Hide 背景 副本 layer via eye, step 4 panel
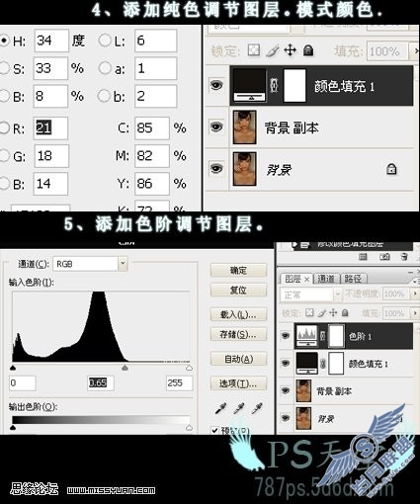This screenshot has height=504, width=420. [216, 127]
